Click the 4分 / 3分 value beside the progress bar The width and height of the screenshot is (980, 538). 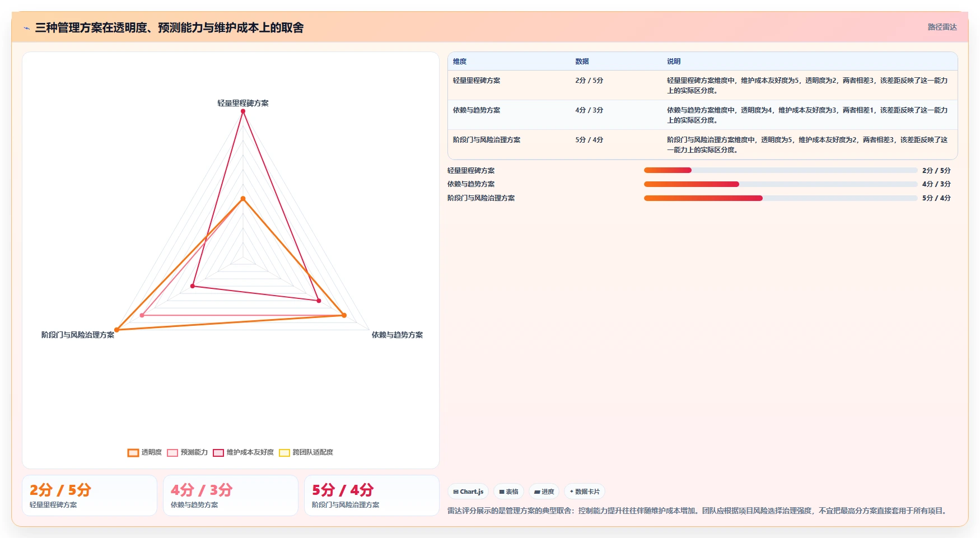[x=936, y=184]
